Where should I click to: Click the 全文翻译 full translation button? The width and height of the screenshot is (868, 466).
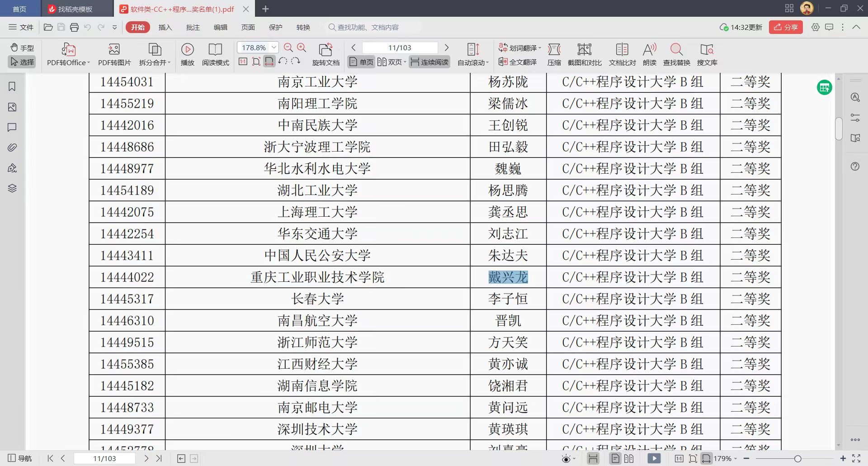point(518,62)
